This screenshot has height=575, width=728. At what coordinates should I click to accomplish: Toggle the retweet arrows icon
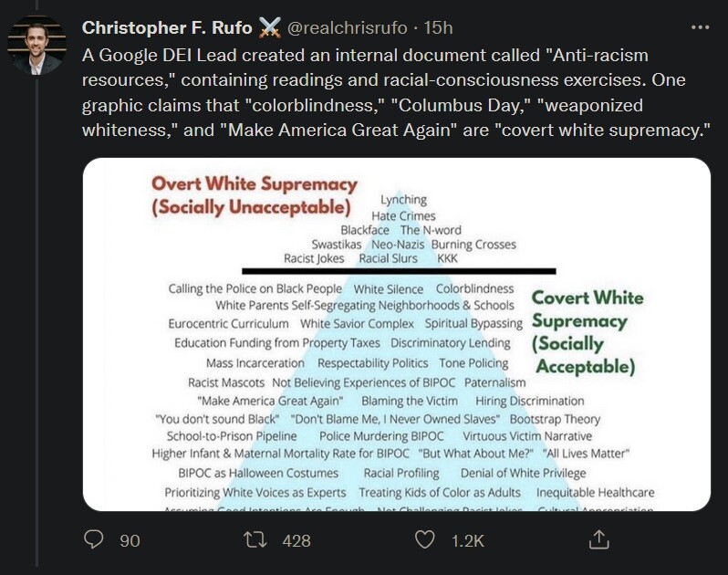259,539
